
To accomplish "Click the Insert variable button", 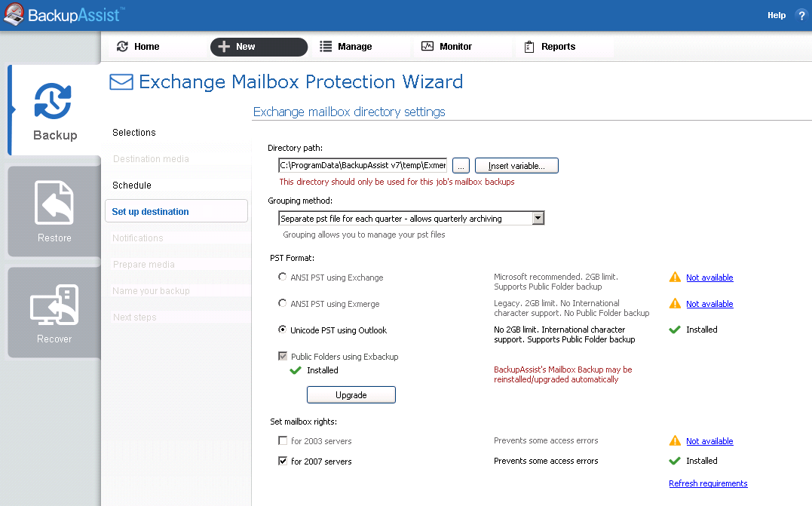I will 516,166.
